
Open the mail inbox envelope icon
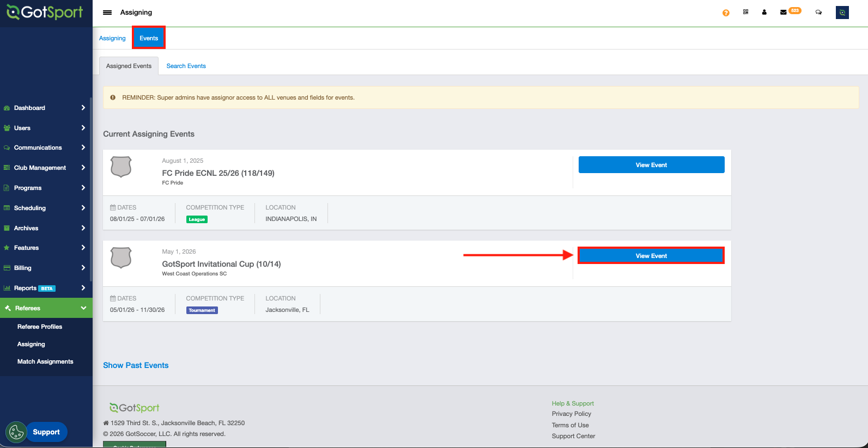point(783,12)
